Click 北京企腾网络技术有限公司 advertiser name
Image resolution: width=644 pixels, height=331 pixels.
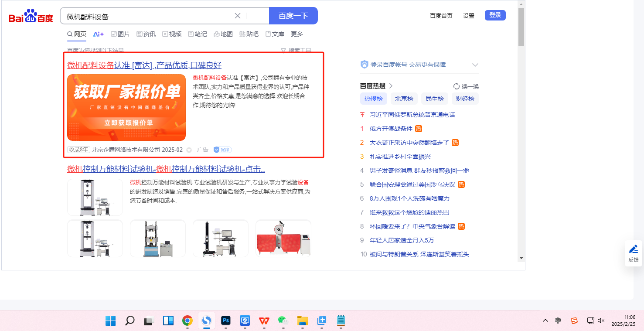click(x=126, y=150)
